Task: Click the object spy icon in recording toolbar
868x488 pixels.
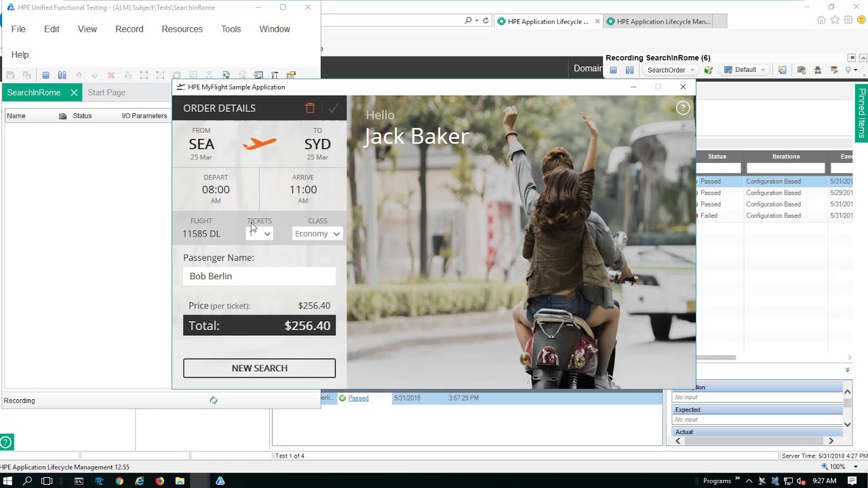Action: point(818,70)
